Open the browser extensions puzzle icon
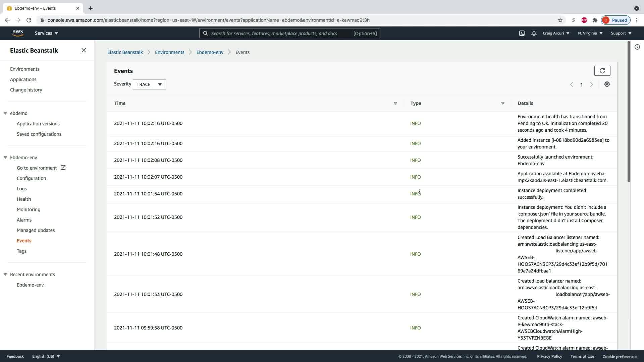Screen dimensions: 644x362 (595, 20)
